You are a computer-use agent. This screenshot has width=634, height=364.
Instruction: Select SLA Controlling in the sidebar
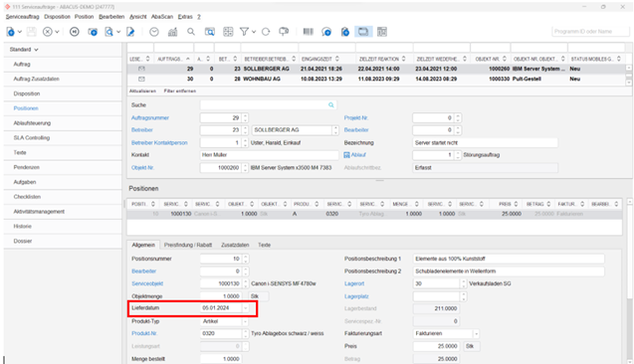(32, 138)
